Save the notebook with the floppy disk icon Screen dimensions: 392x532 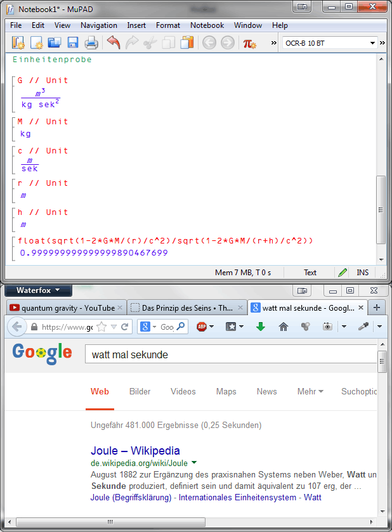coord(72,43)
